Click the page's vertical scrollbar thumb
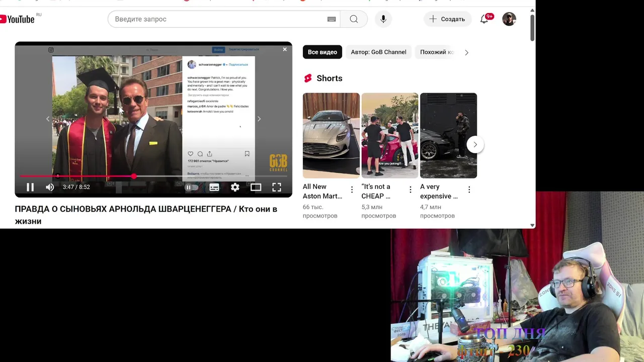The image size is (644, 362). (532, 28)
